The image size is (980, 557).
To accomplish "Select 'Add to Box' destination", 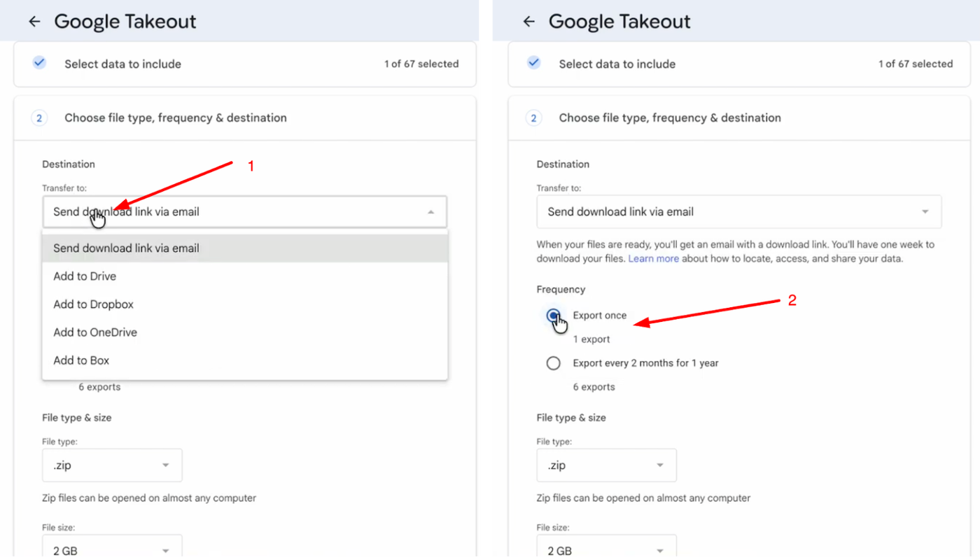I will pos(81,360).
